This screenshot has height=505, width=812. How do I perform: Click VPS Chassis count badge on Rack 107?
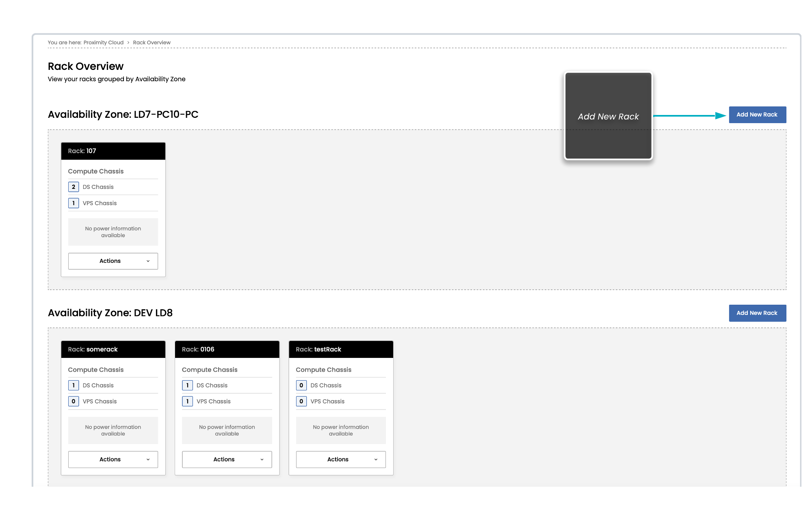[x=74, y=203]
